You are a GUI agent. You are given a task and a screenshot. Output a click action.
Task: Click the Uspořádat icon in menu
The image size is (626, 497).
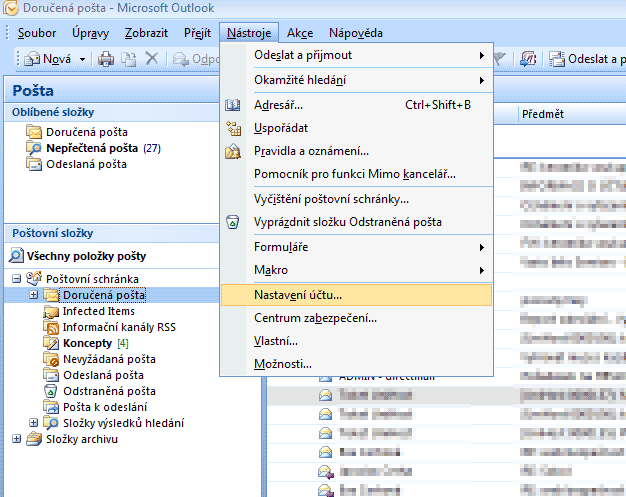[233, 129]
